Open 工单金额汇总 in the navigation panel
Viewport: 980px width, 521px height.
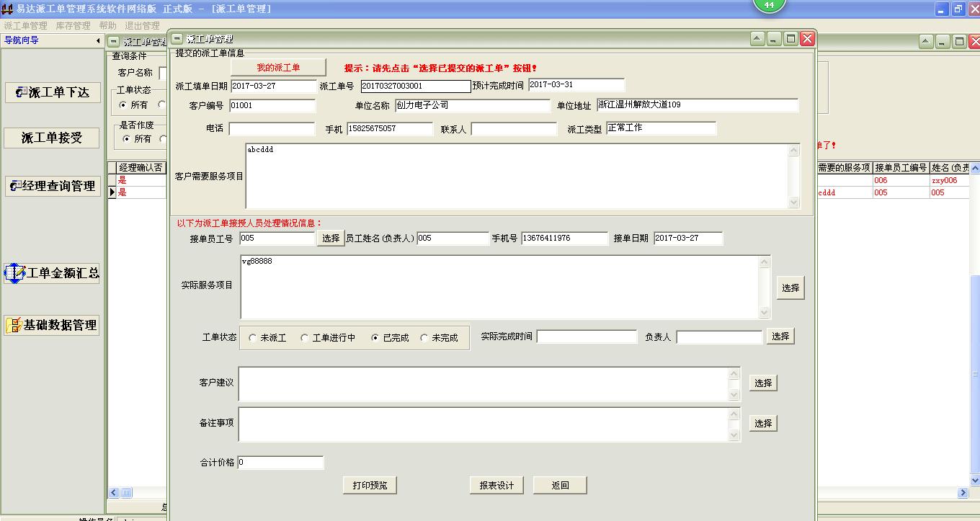[52, 273]
